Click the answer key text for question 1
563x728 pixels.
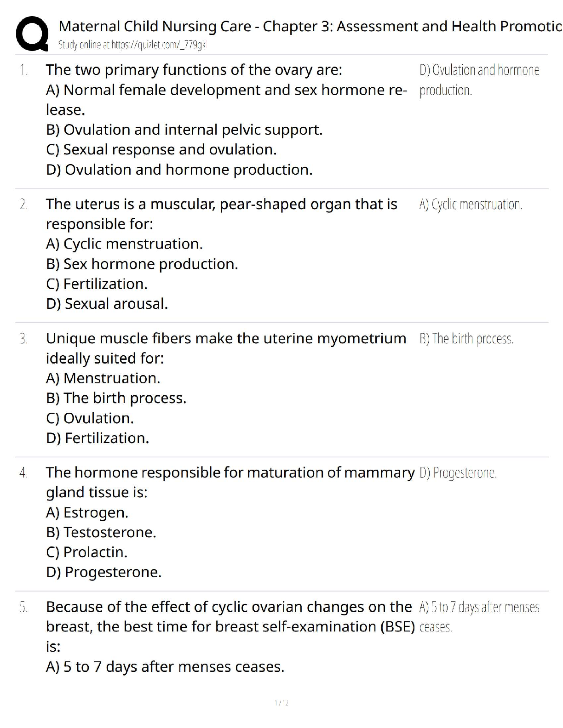(479, 80)
